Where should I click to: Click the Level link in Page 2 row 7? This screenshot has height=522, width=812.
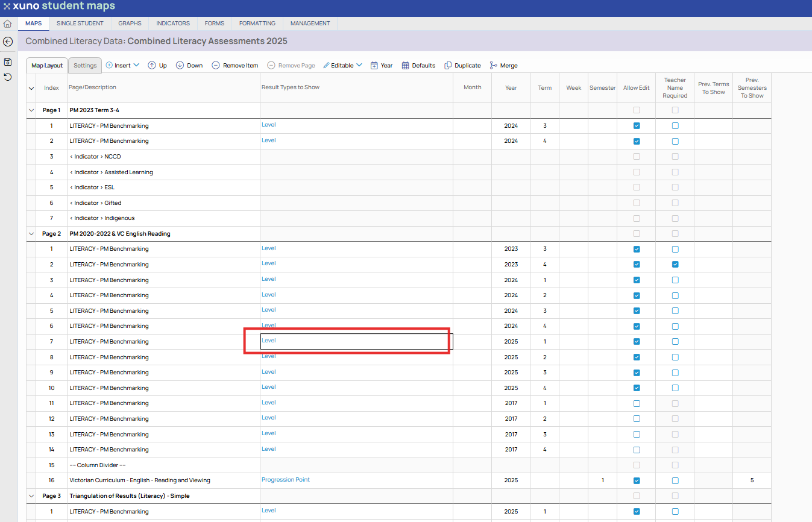pos(268,341)
